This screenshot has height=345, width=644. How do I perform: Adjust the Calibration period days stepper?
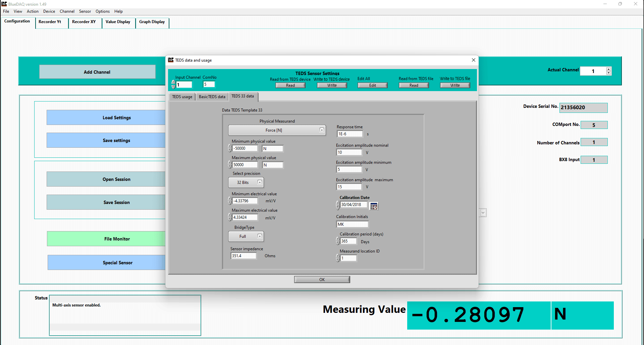coord(338,241)
